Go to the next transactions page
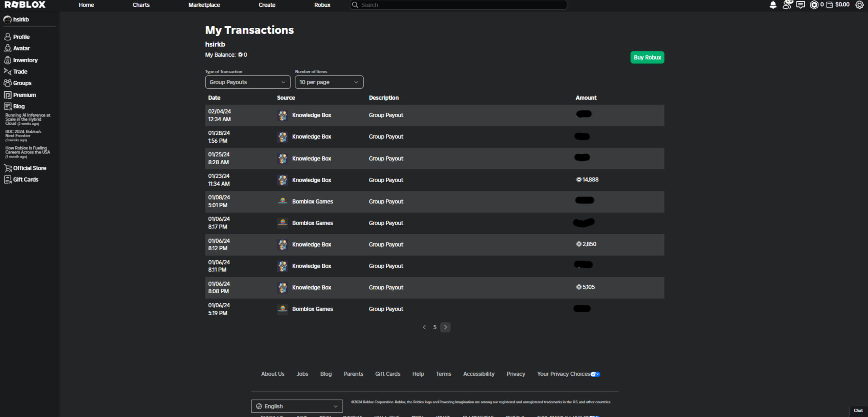868x417 pixels. click(445, 327)
